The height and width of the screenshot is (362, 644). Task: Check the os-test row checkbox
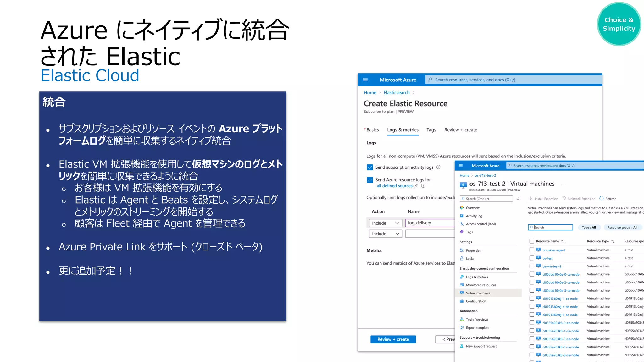[x=532, y=258]
